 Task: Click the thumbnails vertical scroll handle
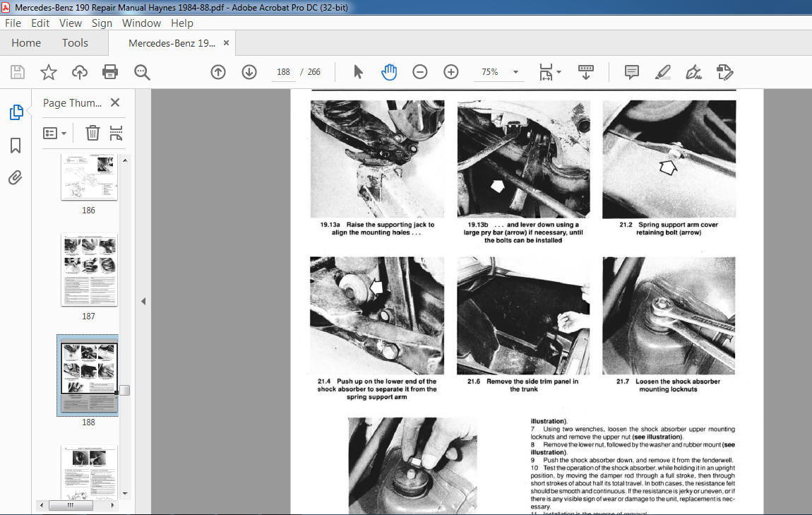pos(125,390)
